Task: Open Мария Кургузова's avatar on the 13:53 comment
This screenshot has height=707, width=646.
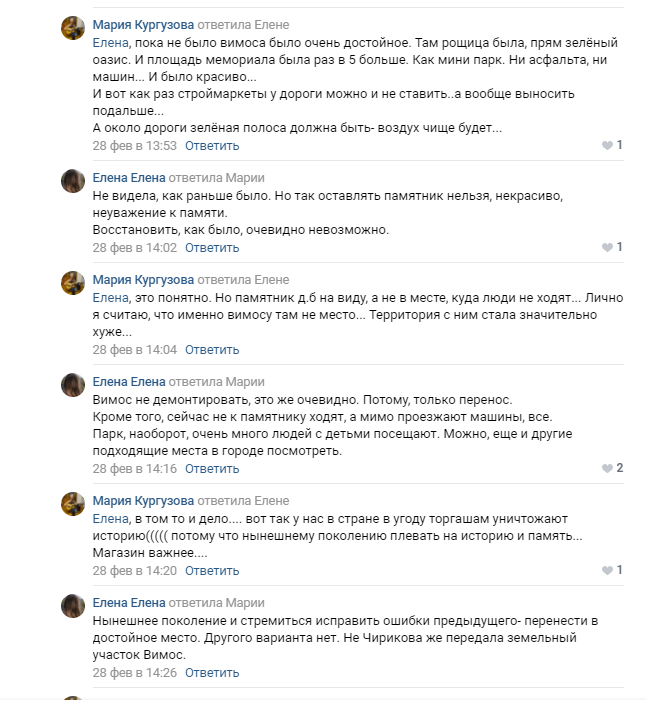Action: coord(73,28)
